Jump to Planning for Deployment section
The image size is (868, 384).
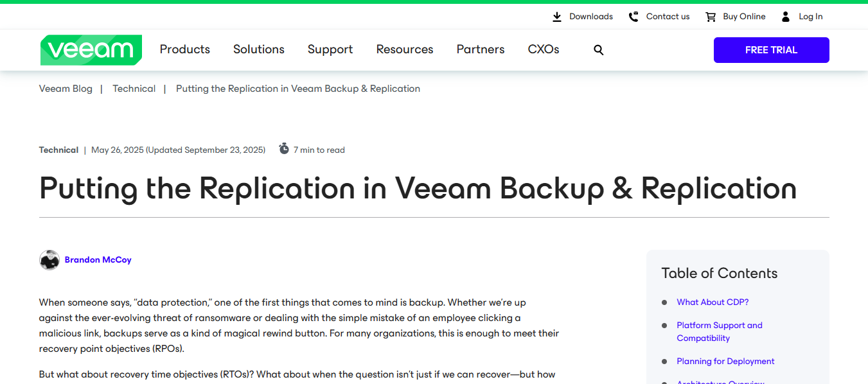[x=725, y=362]
